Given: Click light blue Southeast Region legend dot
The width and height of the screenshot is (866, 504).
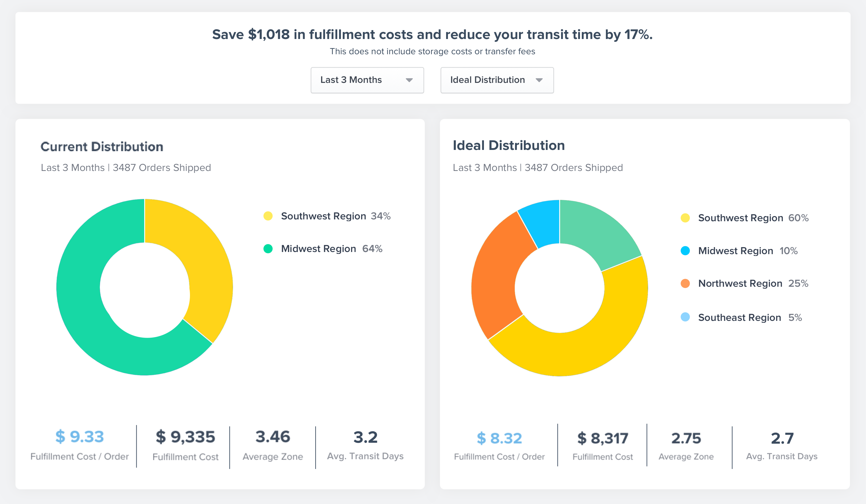Looking at the screenshot, I should point(685,317).
